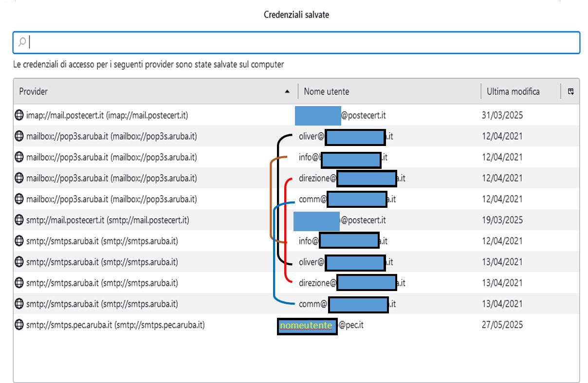
Task: Open the column picker icon in table header
Action: tap(570, 91)
